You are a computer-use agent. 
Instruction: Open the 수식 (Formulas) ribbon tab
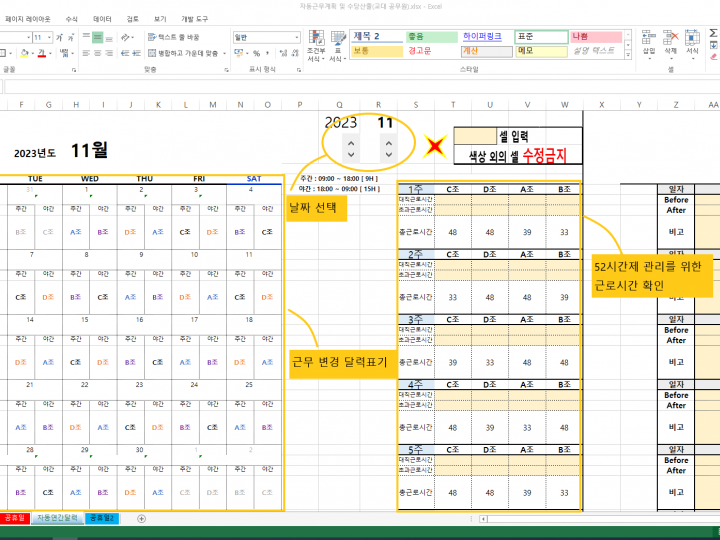pos(71,19)
